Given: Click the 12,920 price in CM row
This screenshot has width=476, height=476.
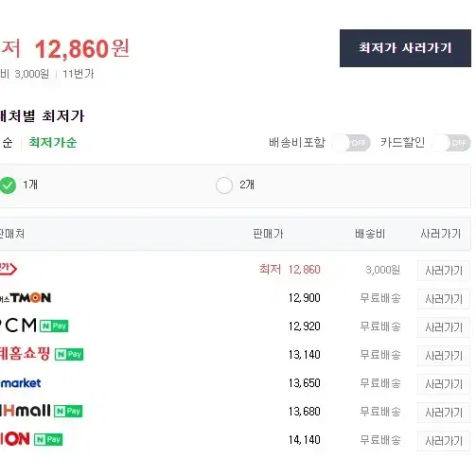Looking at the screenshot, I should [305, 326].
